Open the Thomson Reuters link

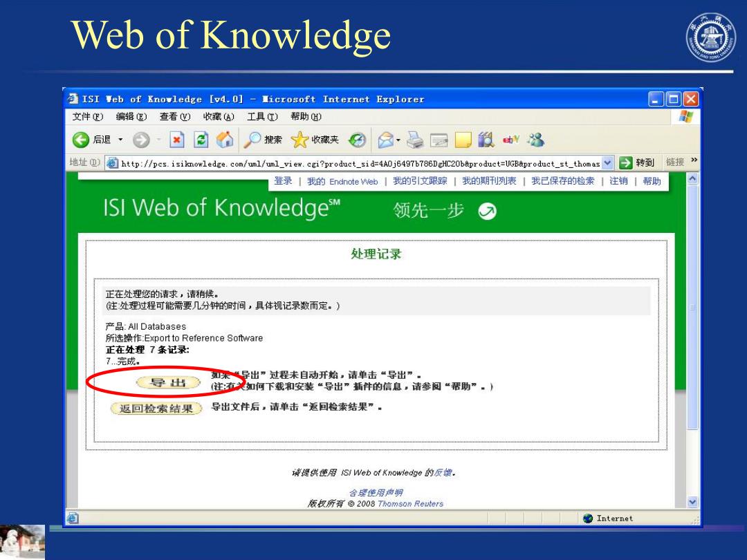(x=410, y=504)
